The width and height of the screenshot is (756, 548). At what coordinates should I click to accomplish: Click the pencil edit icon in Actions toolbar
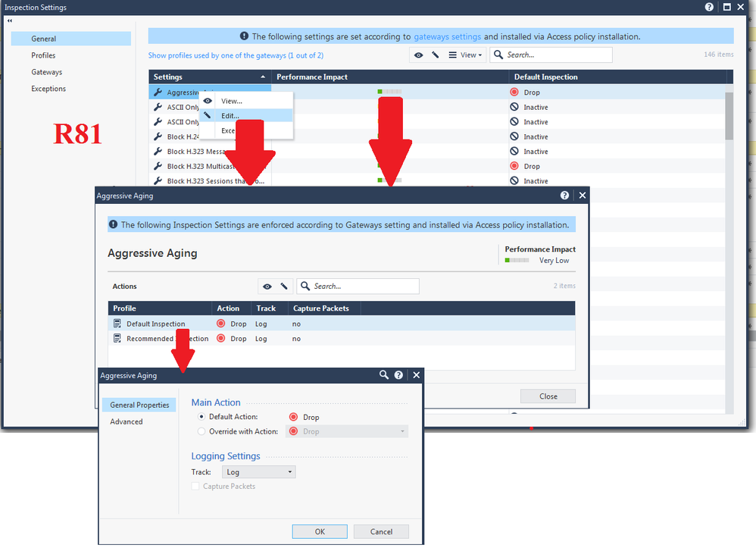pyautogui.click(x=284, y=287)
